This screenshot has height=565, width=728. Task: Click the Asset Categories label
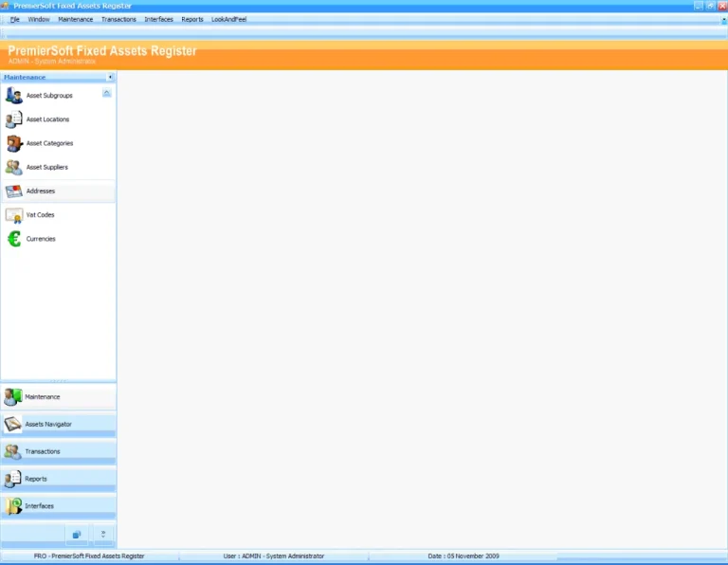pyautogui.click(x=49, y=143)
